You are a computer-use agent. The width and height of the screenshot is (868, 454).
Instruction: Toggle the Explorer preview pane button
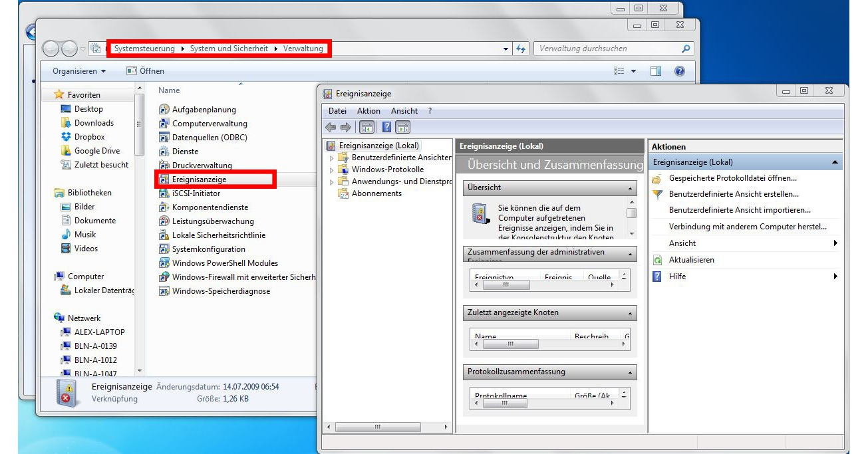[x=656, y=71]
